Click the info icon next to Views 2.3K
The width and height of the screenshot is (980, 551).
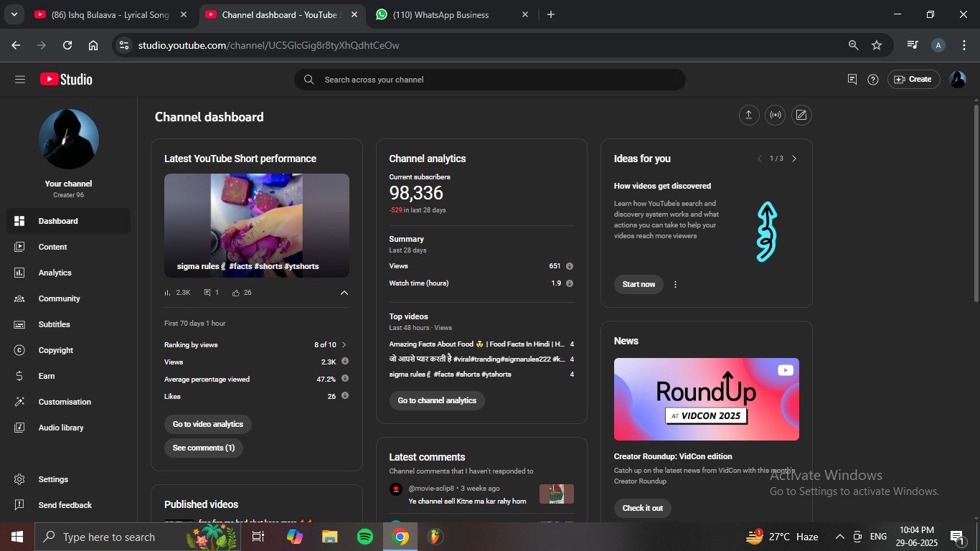(345, 362)
